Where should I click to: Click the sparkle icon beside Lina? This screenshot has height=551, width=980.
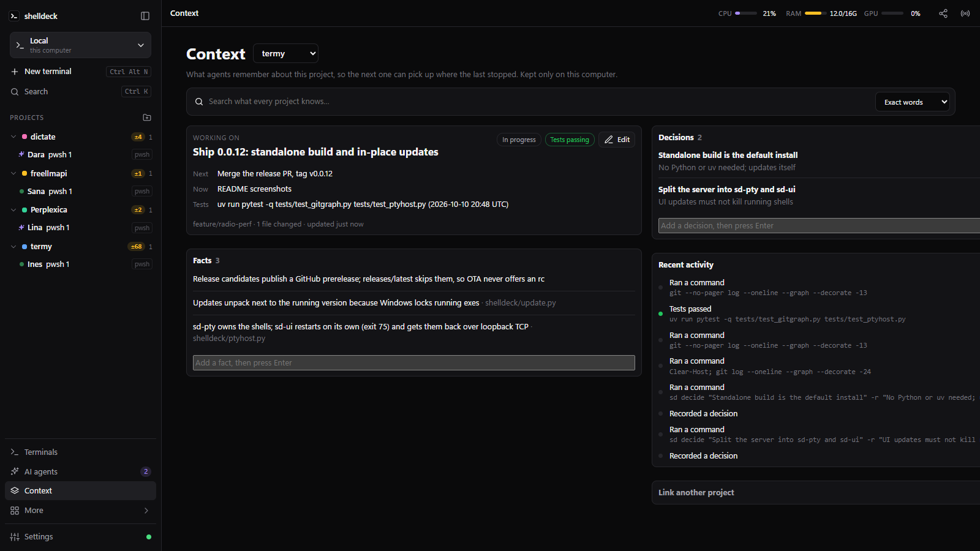coord(21,227)
